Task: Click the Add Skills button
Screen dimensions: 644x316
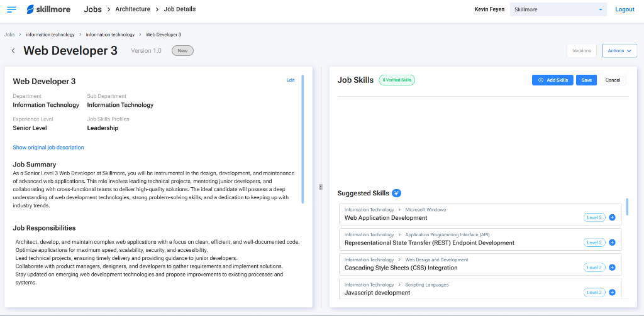Action: click(x=552, y=80)
